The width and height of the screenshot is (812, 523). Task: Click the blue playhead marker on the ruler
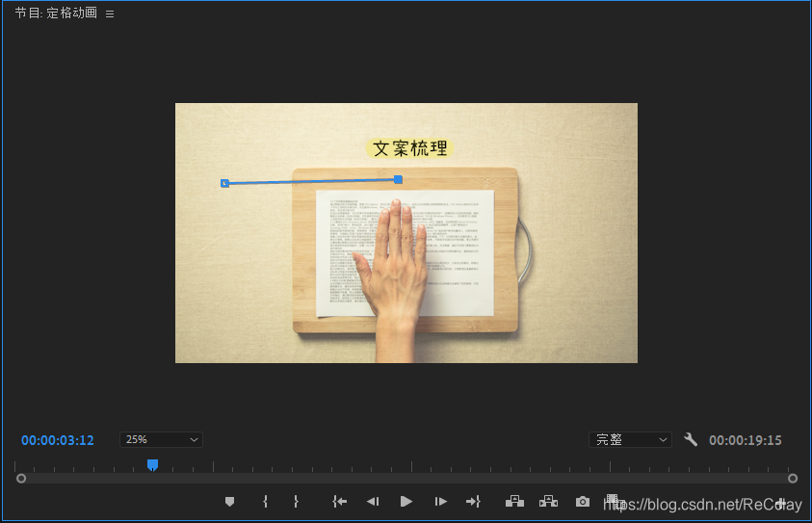[152, 464]
